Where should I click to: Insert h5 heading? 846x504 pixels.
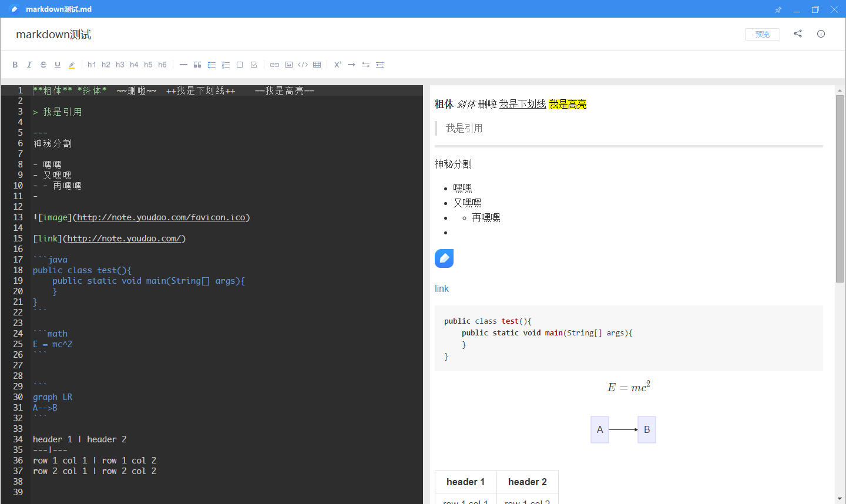148,65
